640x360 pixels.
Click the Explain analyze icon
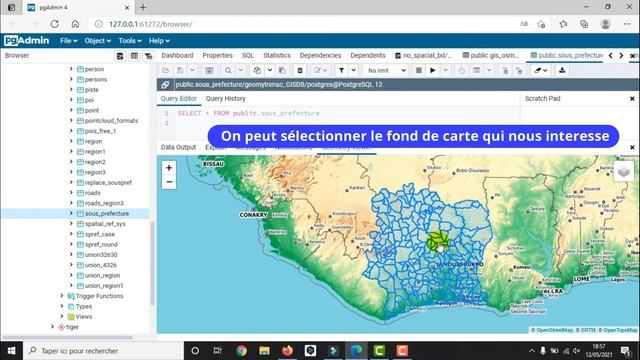point(476,70)
